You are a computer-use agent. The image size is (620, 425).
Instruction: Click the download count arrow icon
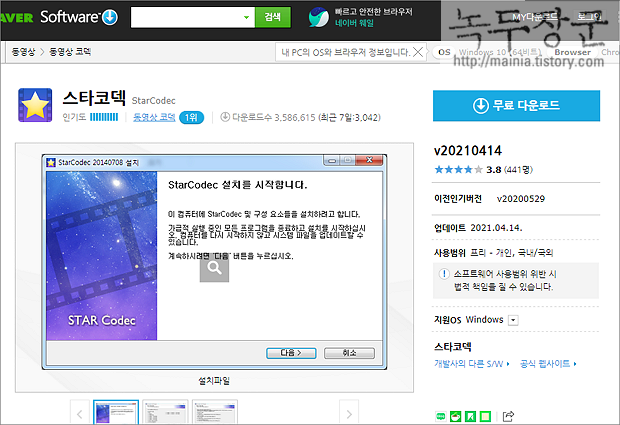225,117
